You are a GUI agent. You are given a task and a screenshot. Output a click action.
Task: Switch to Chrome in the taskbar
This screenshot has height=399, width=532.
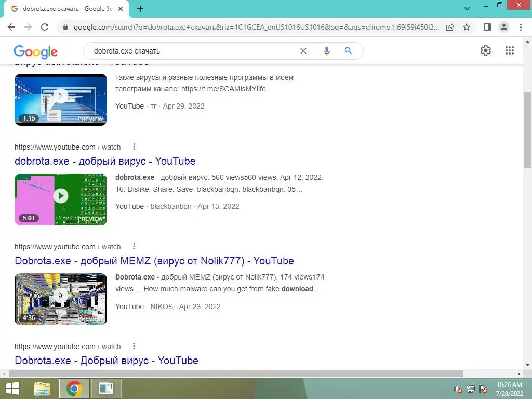click(x=74, y=389)
